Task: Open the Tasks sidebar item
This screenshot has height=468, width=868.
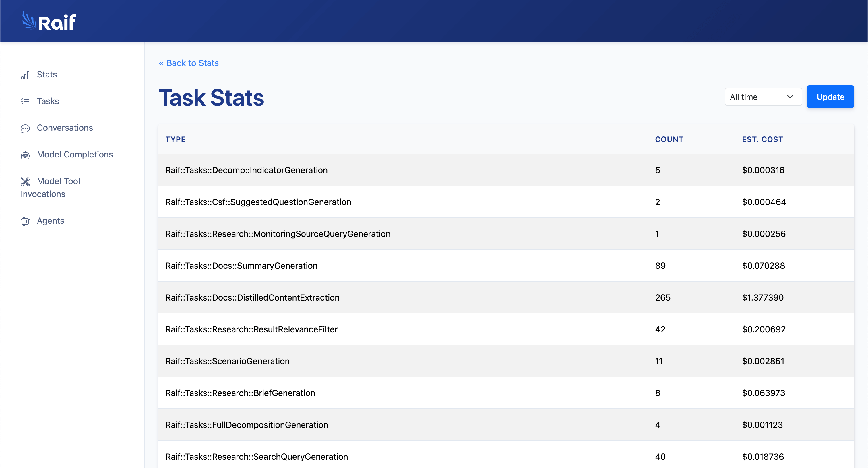Action: point(48,101)
